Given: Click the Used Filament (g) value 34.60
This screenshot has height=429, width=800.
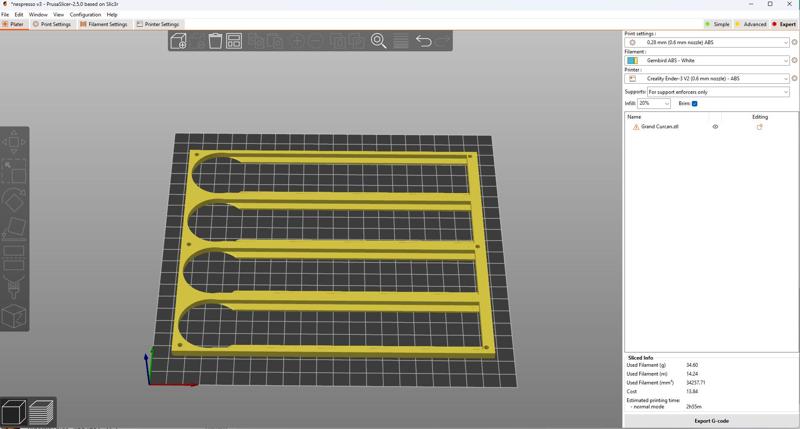Looking at the screenshot, I should coord(692,365).
